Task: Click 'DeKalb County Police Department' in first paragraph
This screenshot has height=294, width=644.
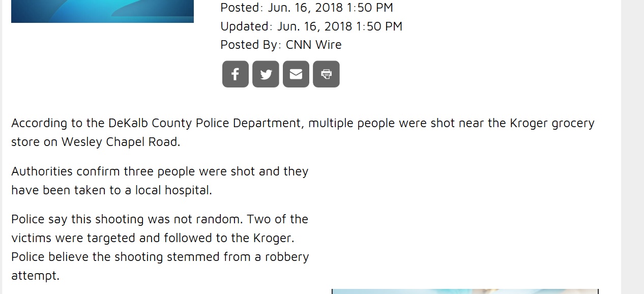Action: pos(204,123)
